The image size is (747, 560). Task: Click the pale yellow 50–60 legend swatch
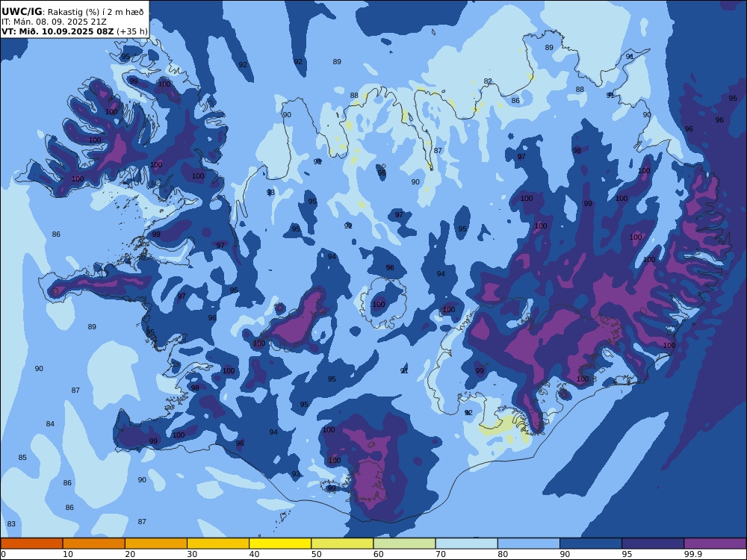pyautogui.click(x=342, y=544)
